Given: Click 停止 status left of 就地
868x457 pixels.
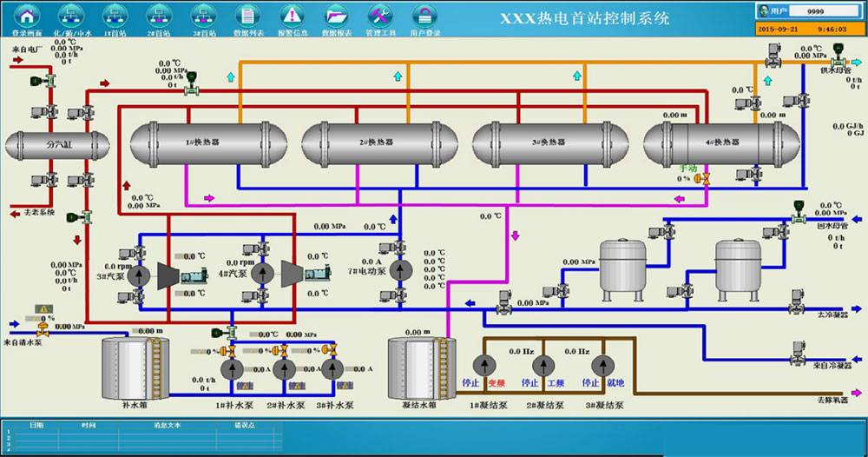Looking at the screenshot, I should [x=590, y=383].
